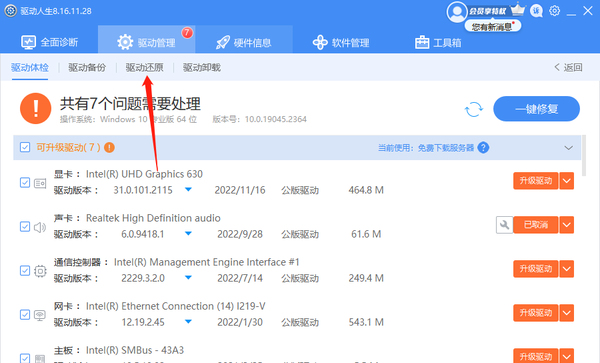Image resolution: width=600 pixels, height=363 pixels.
Task: Click 已取消 button for Realtek audio
Action: [536, 225]
